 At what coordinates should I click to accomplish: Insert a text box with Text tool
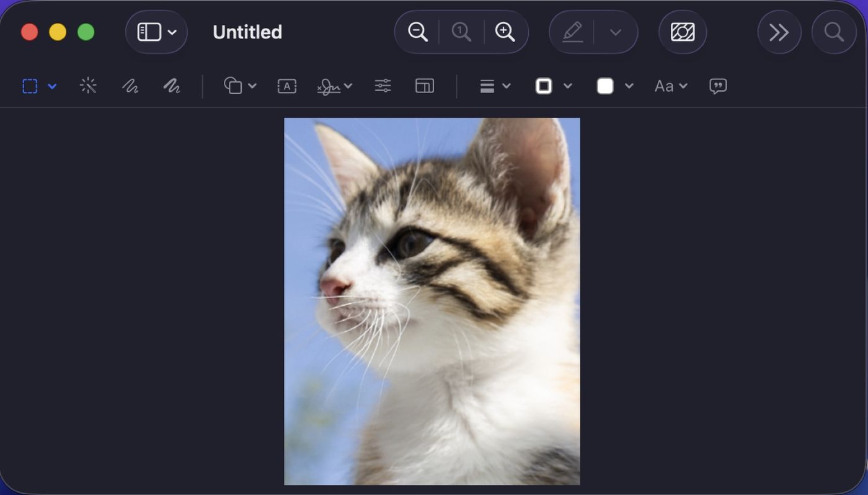[x=286, y=86]
